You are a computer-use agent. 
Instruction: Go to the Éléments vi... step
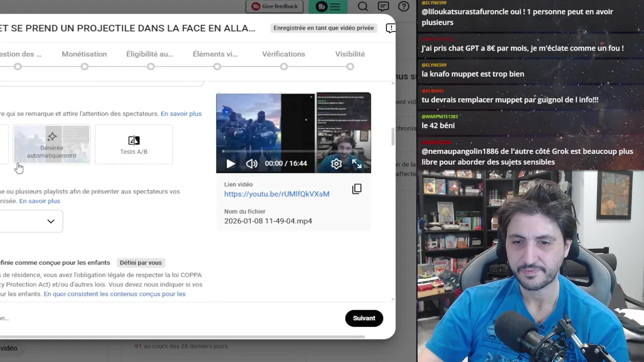[x=215, y=54]
